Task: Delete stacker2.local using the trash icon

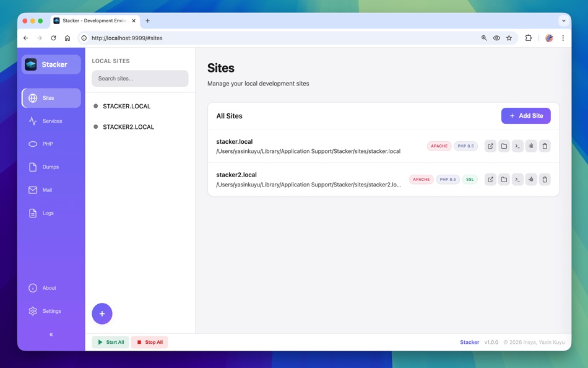Action: coord(545,179)
